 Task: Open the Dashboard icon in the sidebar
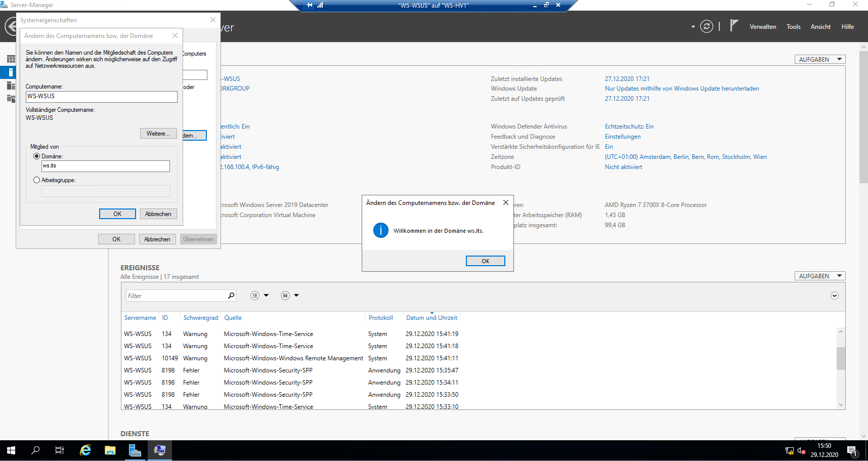coord(11,59)
